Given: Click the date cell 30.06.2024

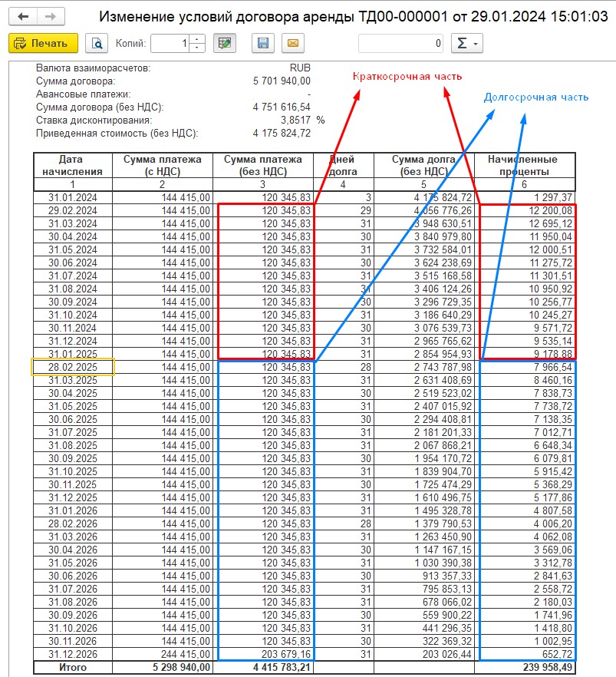Looking at the screenshot, I should point(73,263).
